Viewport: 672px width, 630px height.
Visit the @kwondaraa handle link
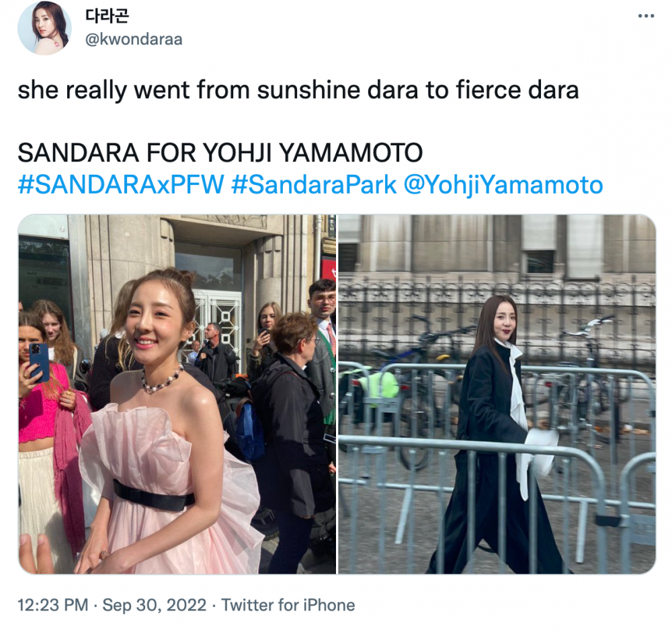click(134, 39)
